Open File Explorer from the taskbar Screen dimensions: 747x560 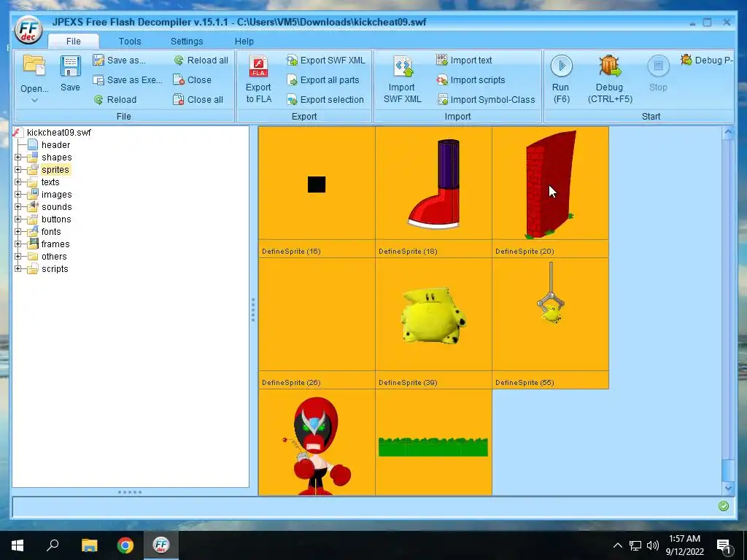point(89,545)
